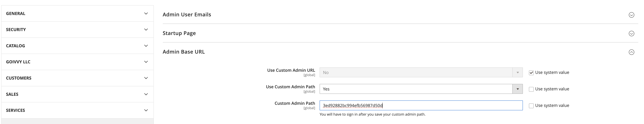644x124 pixels.
Task: Click the CUSTOMERS section chevron icon
Action: pyautogui.click(x=146, y=78)
